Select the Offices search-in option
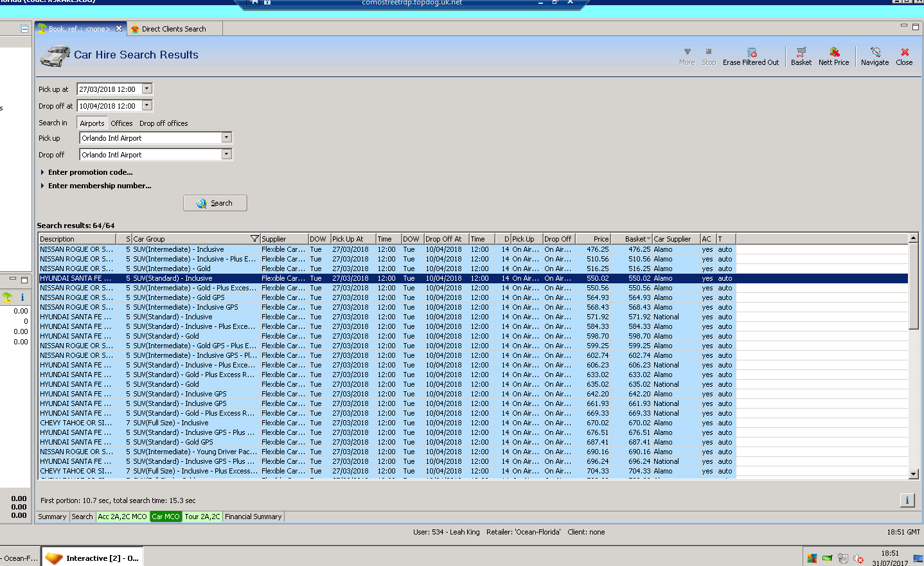 pyautogui.click(x=121, y=123)
